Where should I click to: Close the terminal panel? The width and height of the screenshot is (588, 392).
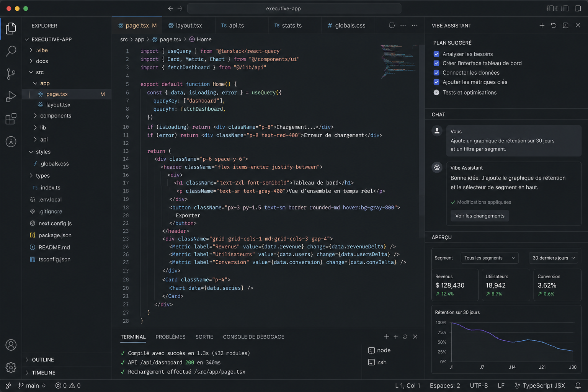(415, 336)
